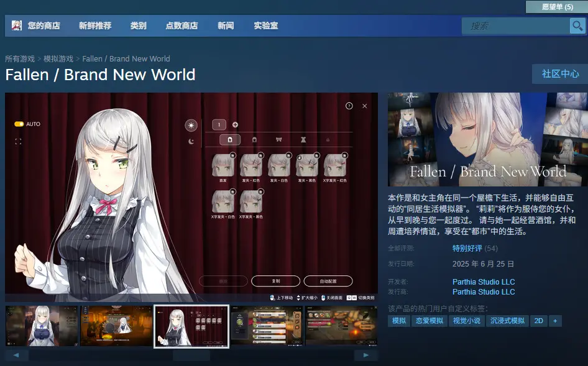Focus the 搜索 search input field

coord(516,26)
